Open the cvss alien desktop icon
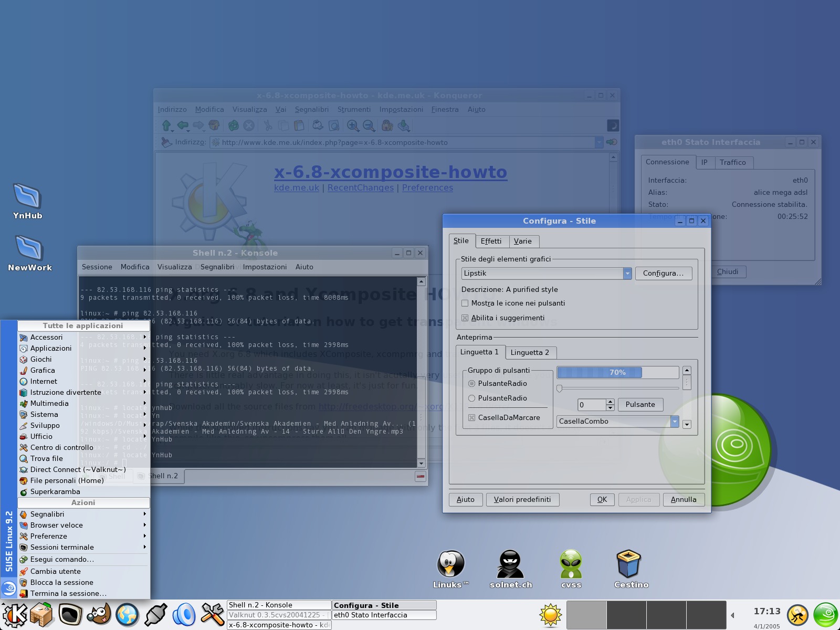 click(571, 569)
